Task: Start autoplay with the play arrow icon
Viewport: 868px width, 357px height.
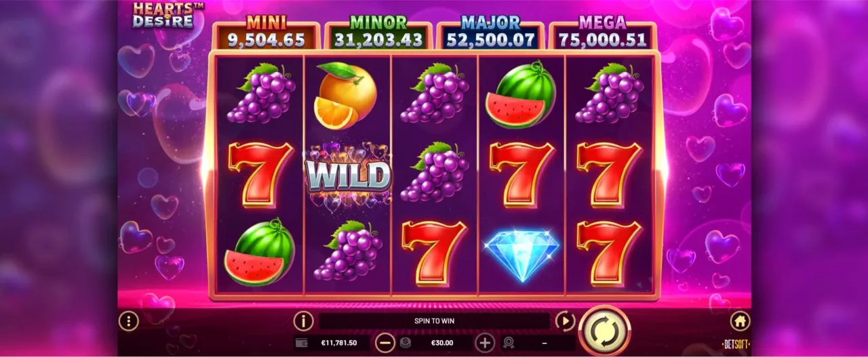Action: click(x=565, y=321)
